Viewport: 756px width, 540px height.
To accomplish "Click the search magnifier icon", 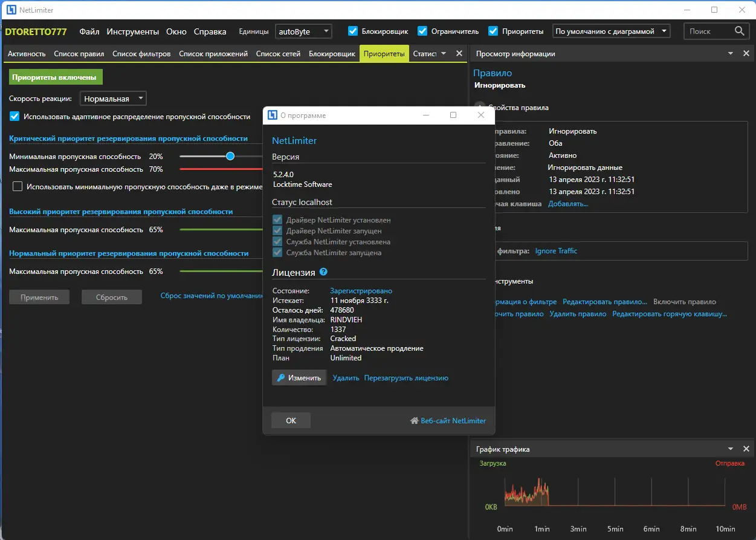I will coord(740,31).
